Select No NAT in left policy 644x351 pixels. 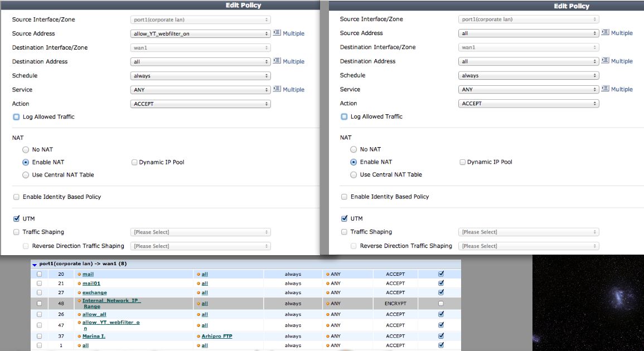tap(26, 150)
